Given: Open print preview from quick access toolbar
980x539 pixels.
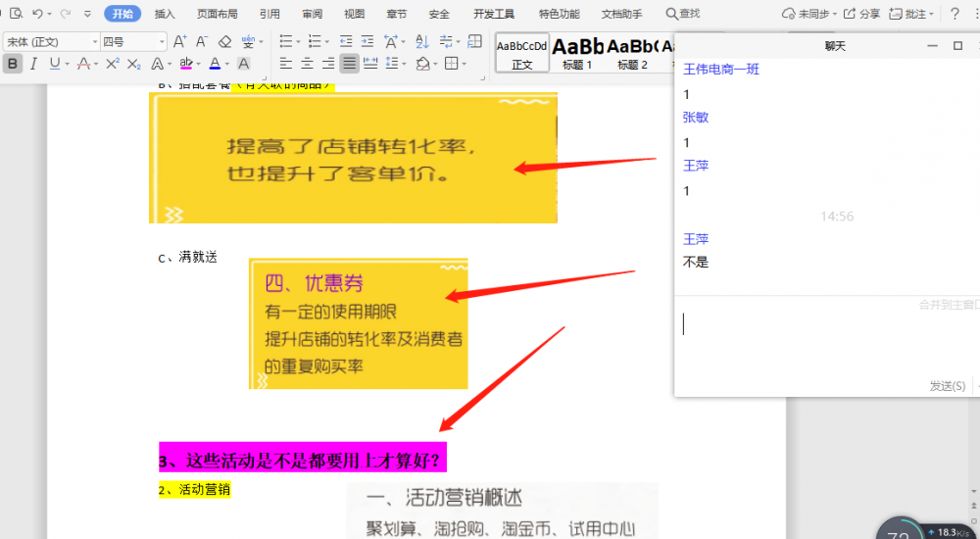Looking at the screenshot, I should [17, 13].
